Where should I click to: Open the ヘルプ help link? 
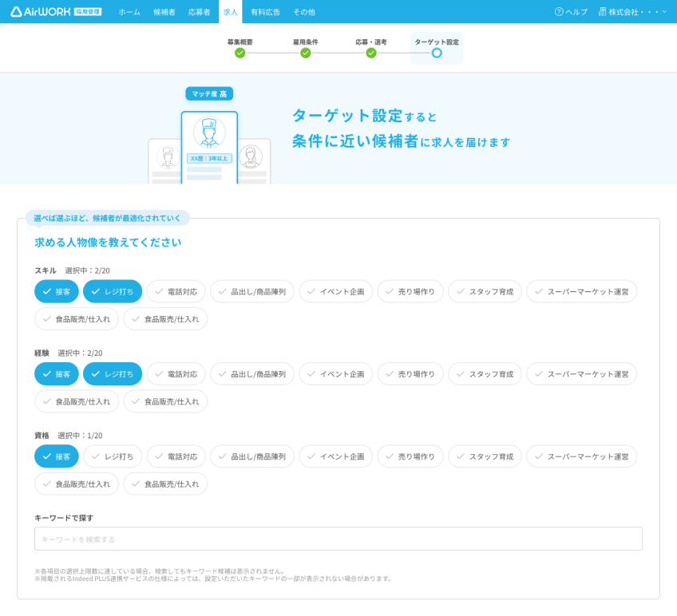coord(571,12)
